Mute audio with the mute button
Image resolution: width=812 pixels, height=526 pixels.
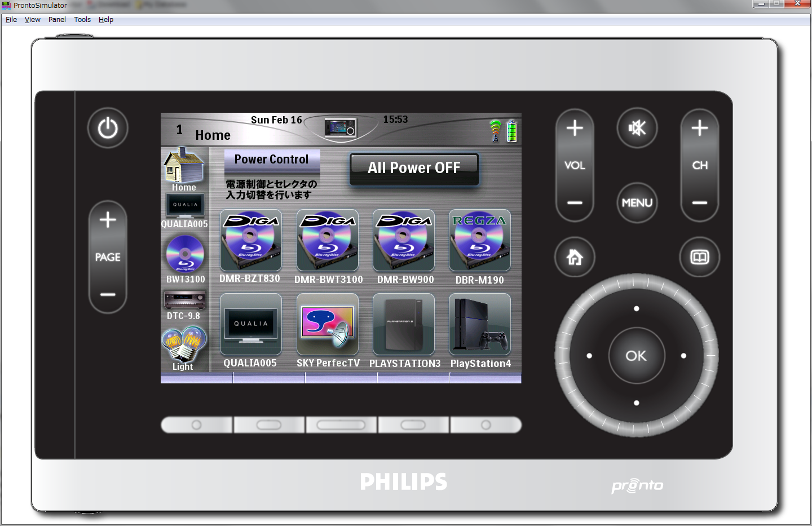tap(637, 128)
